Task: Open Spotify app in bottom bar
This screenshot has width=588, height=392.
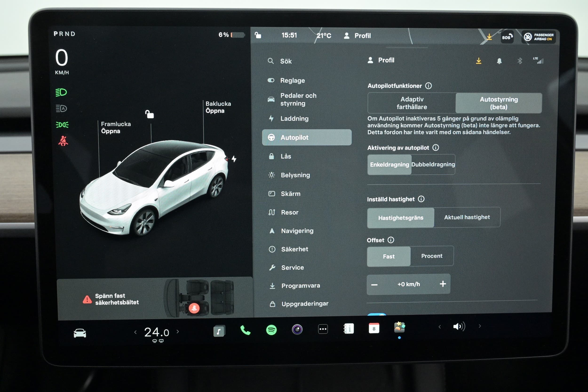Action: (x=271, y=330)
